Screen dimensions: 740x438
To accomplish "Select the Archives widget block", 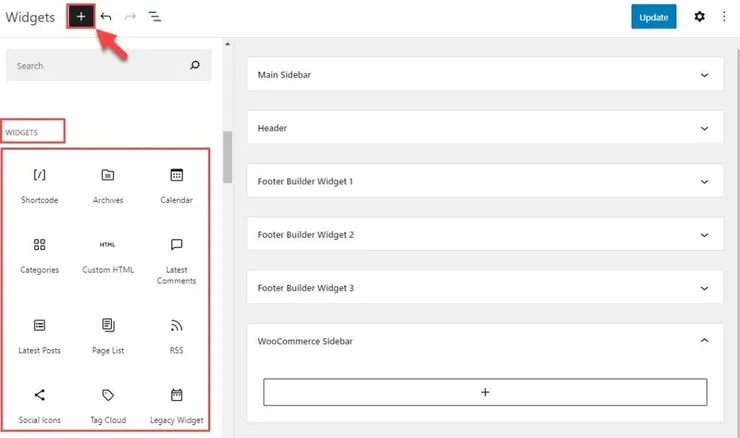I will pyautogui.click(x=108, y=185).
